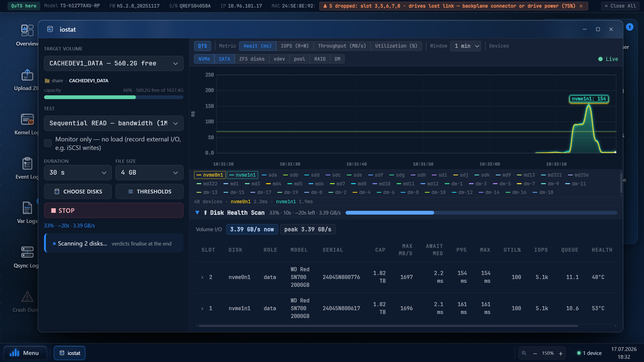Click the Live status indicator
This screenshot has width=644, height=362.
tap(608, 59)
